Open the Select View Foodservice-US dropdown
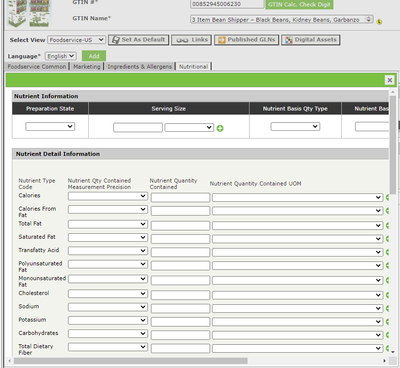The height and width of the screenshot is (368, 400). [x=77, y=40]
